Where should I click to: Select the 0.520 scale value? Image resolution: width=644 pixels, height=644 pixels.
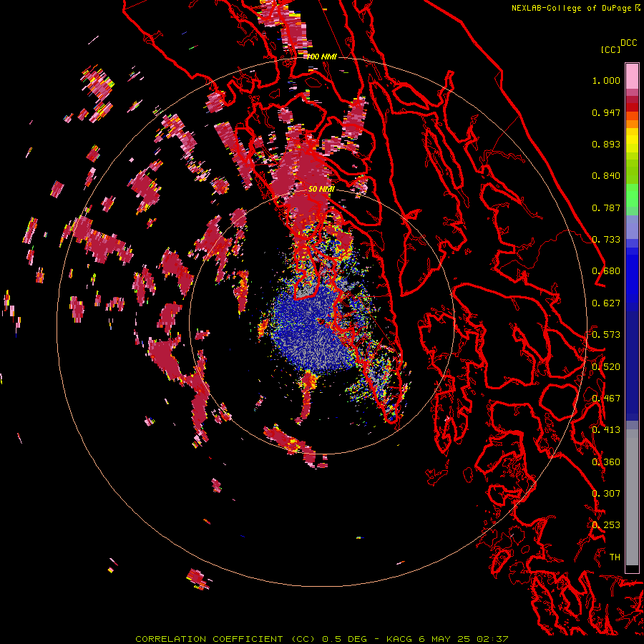coord(606,367)
